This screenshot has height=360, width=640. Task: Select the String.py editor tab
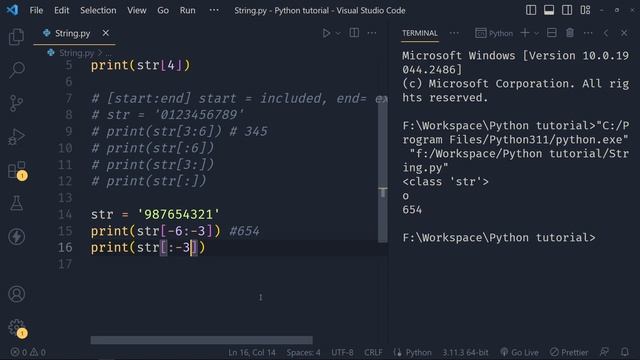point(75,33)
